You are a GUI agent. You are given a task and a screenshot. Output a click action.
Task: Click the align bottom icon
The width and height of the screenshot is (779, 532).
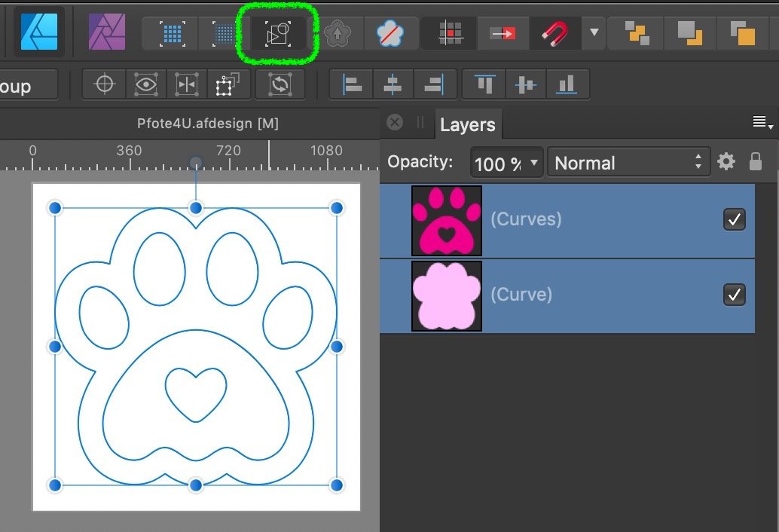tap(566, 84)
